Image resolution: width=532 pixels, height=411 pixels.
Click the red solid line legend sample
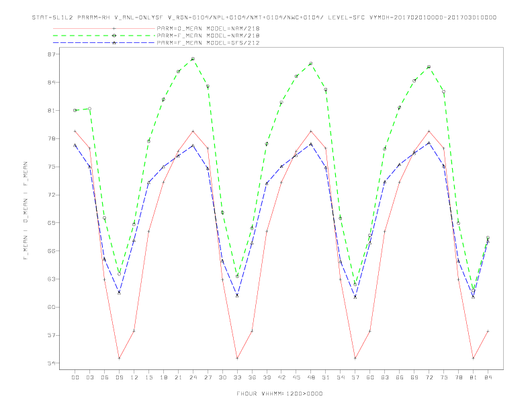pyautogui.click(x=104, y=28)
